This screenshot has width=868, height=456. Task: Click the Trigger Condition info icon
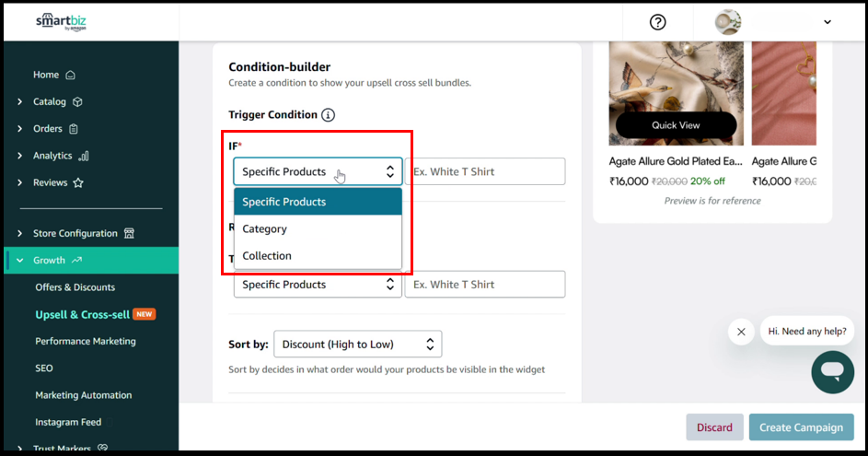coord(328,115)
